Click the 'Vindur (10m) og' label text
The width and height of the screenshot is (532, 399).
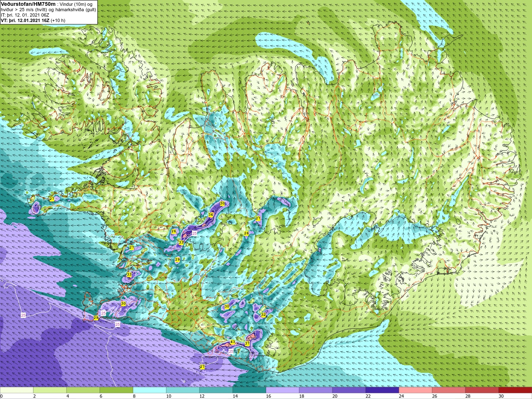[76, 4]
